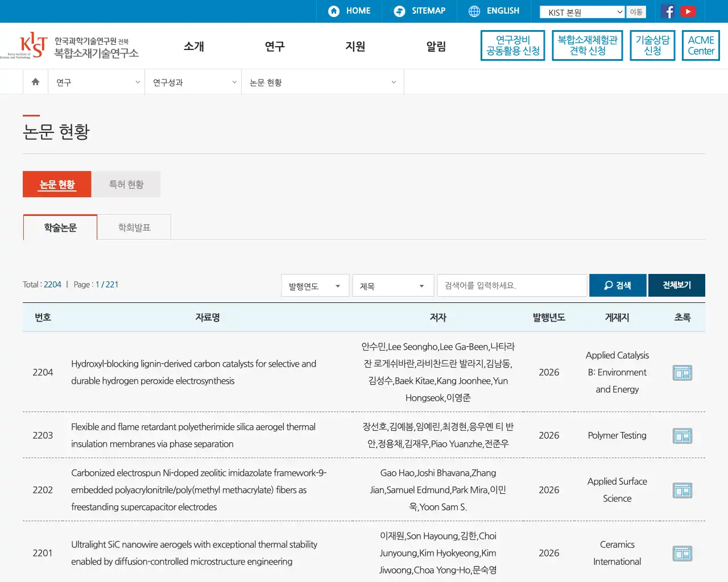The image size is (728, 582).
Task: Click journal name Ceramics International
Action: (617, 553)
